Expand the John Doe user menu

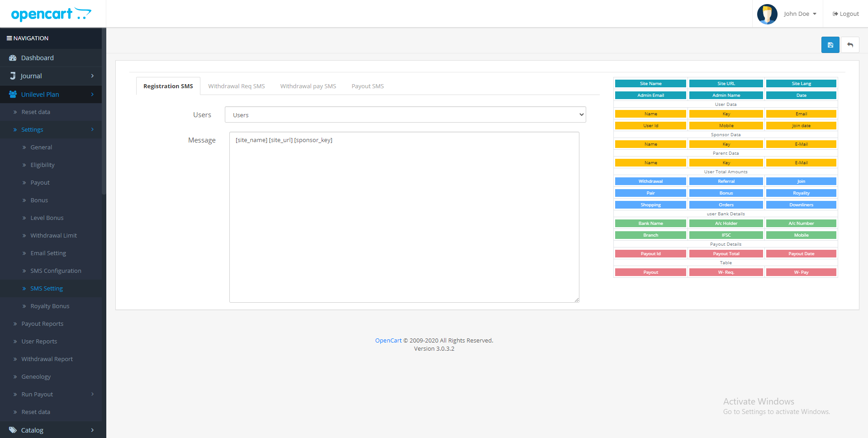(800, 14)
